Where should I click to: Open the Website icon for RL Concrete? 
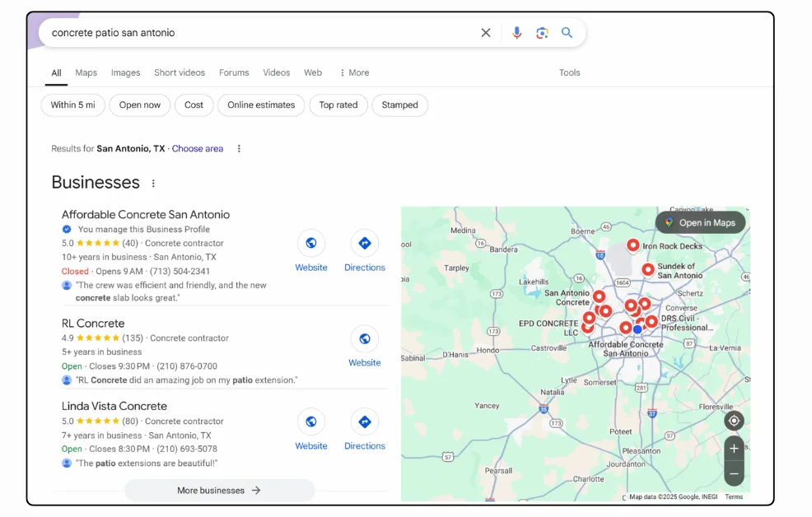pyautogui.click(x=365, y=338)
